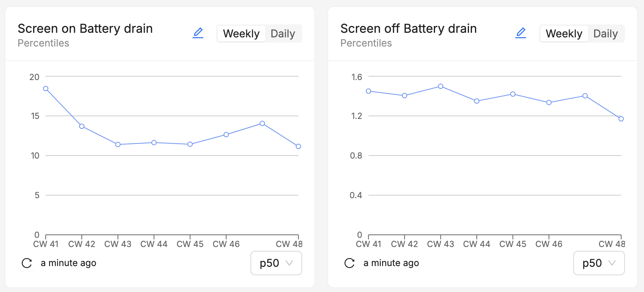The width and height of the screenshot is (644, 292).
Task: Select Weekly view for Screen off chart
Action: coord(564,34)
